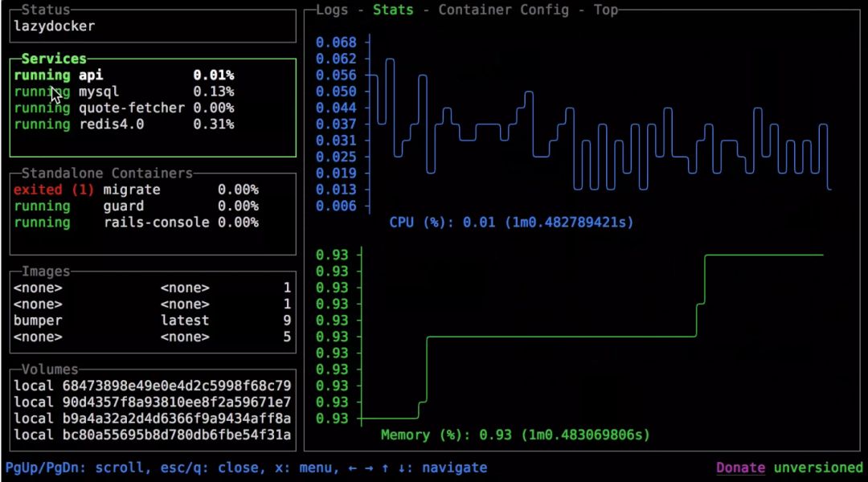Select volume b9a4a32a2d4d6366f9a9434aff8a
Screen dimensions: 868x482
pos(153,419)
